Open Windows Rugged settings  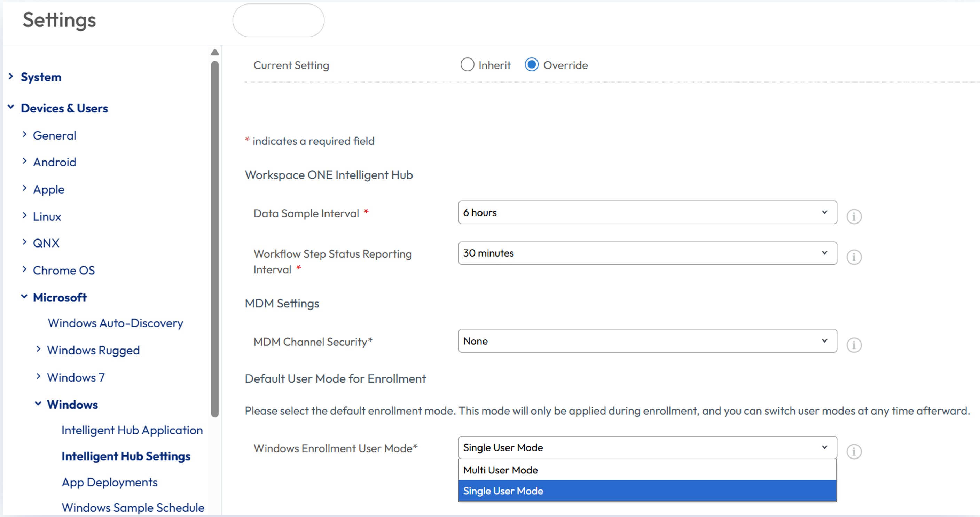pos(93,350)
